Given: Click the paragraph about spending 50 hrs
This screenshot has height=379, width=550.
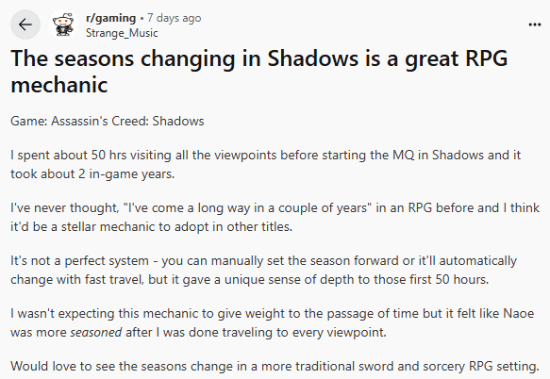Looking at the screenshot, I should point(266,164).
